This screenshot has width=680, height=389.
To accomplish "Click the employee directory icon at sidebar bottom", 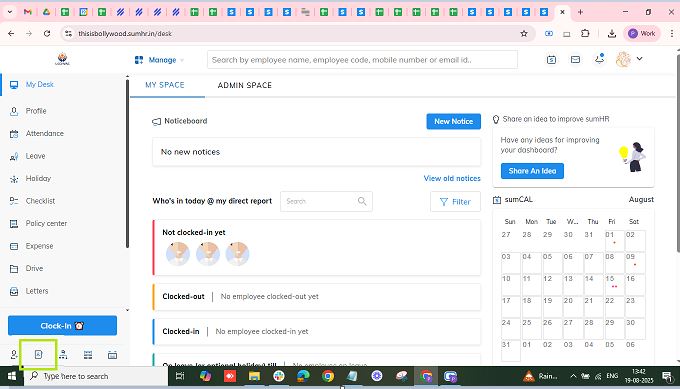I will coord(38,355).
